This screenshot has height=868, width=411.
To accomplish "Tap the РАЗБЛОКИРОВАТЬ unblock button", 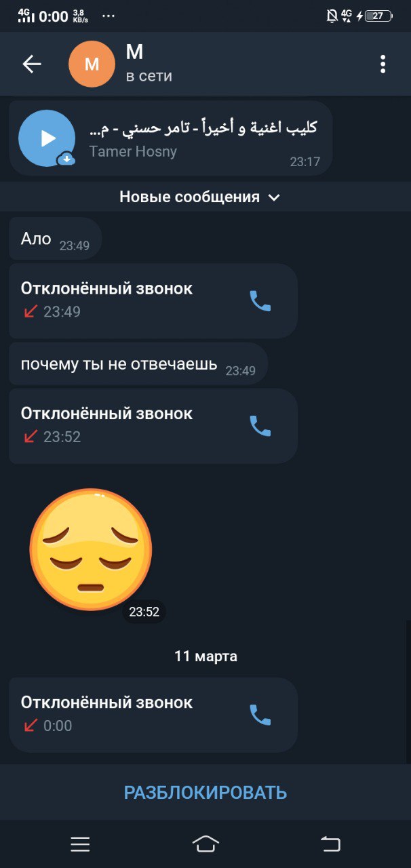I will click(x=206, y=792).
